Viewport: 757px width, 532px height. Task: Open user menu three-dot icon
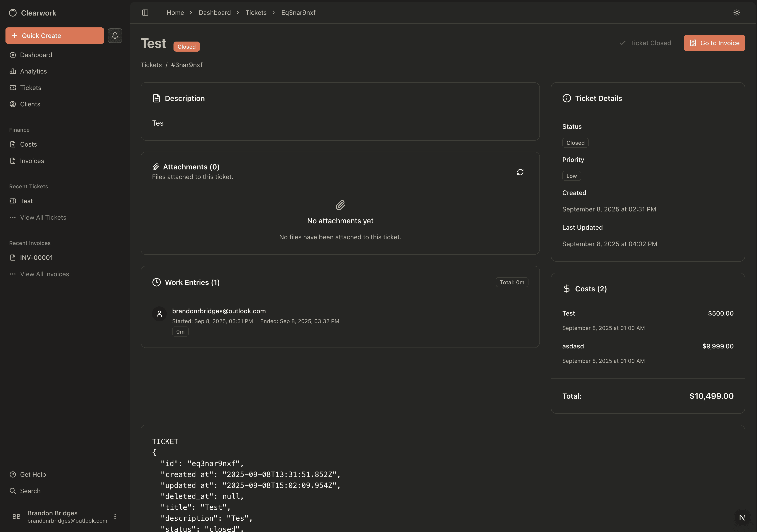115,516
